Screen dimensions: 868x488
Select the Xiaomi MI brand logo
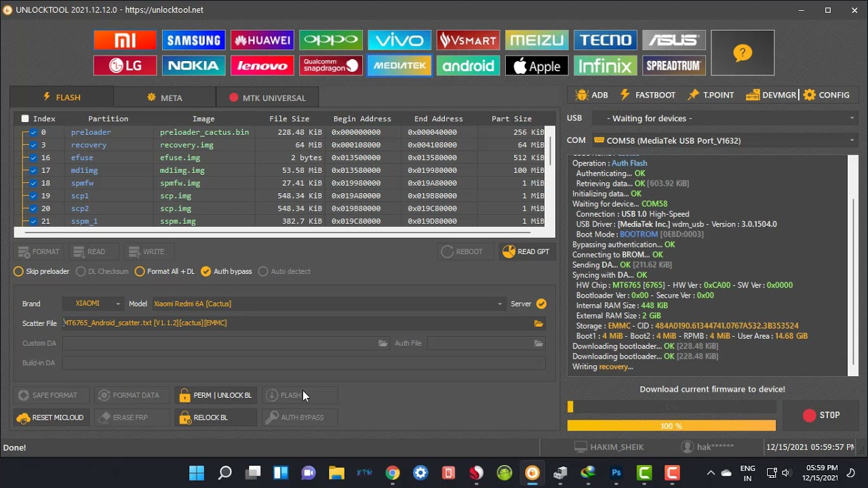pyautogui.click(x=125, y=41)
